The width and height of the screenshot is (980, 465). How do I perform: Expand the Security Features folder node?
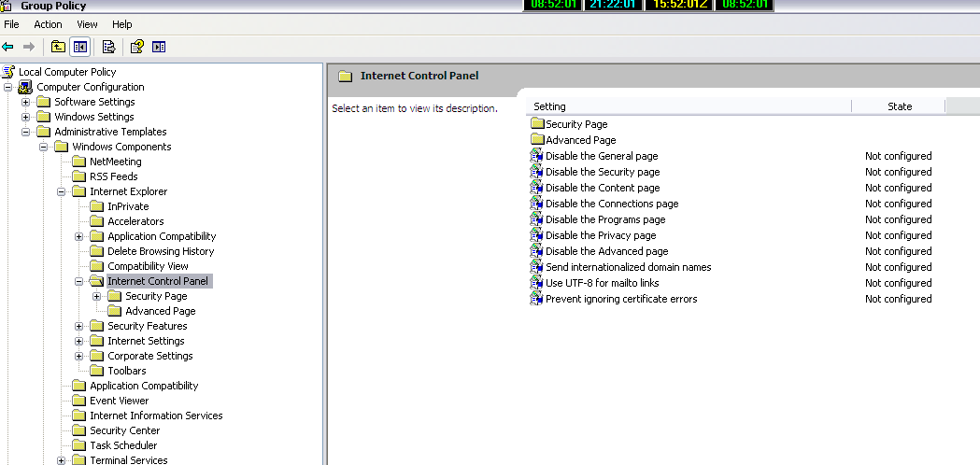tap(79, 326)
